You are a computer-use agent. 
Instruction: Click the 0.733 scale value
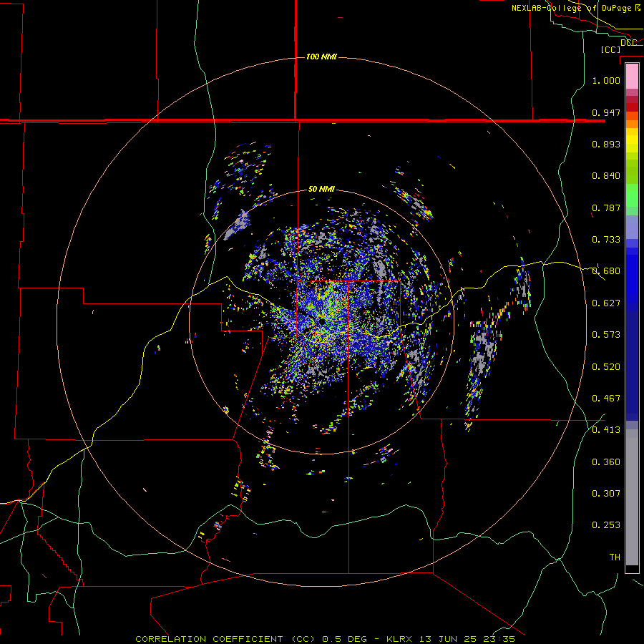coord(606,240)
